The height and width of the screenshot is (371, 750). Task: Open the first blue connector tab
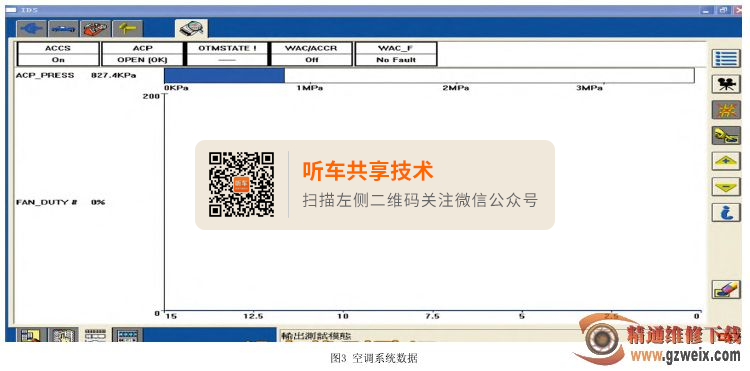tap(32, 29)
